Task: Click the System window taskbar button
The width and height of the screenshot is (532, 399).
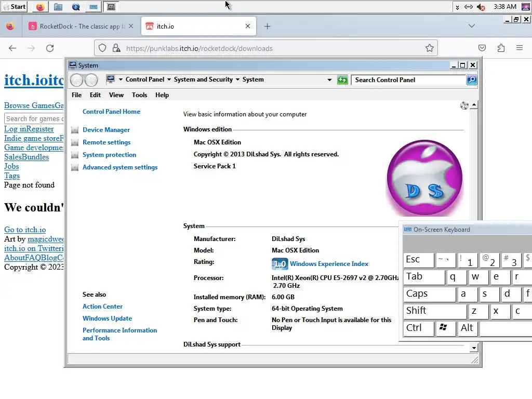Action: (x=111, y=7)
